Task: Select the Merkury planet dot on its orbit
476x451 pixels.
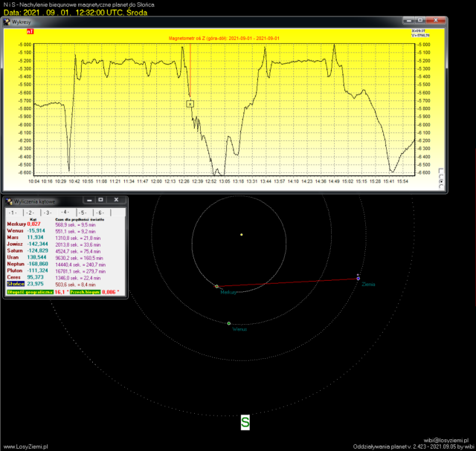Action: 216,286
